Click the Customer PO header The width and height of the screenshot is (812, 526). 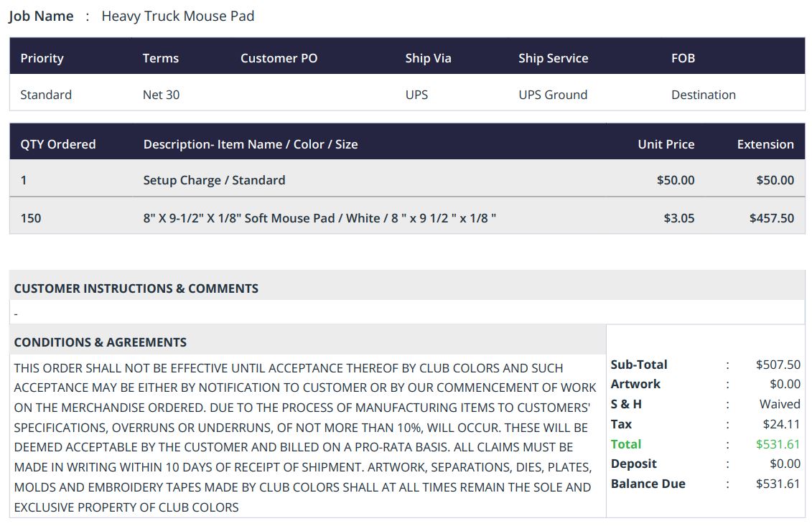click(279, 58)
